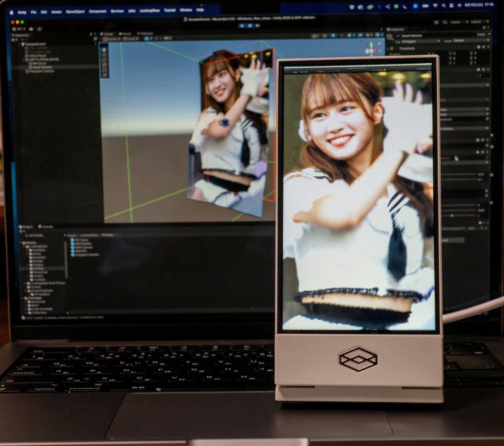Open the Layer Default dropdown

pyautogui.click(x=471, y=40)
